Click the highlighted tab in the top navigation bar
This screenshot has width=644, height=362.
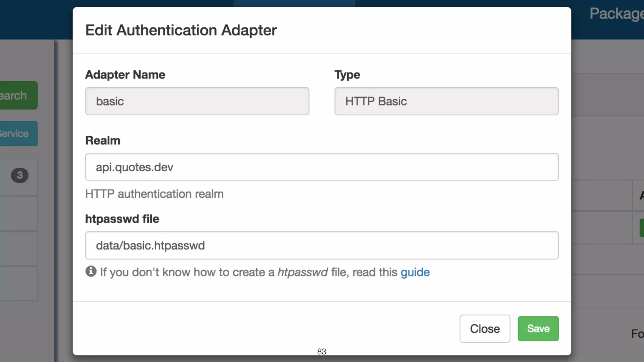(x=294, y=3)
